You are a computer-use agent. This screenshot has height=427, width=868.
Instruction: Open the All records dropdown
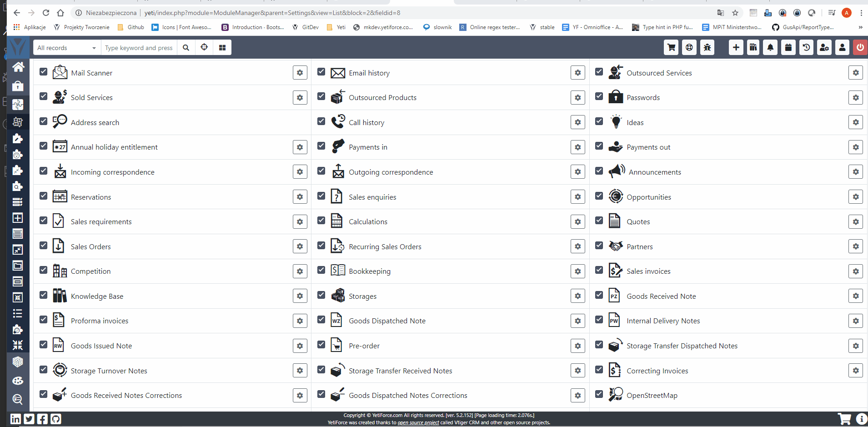66,47
